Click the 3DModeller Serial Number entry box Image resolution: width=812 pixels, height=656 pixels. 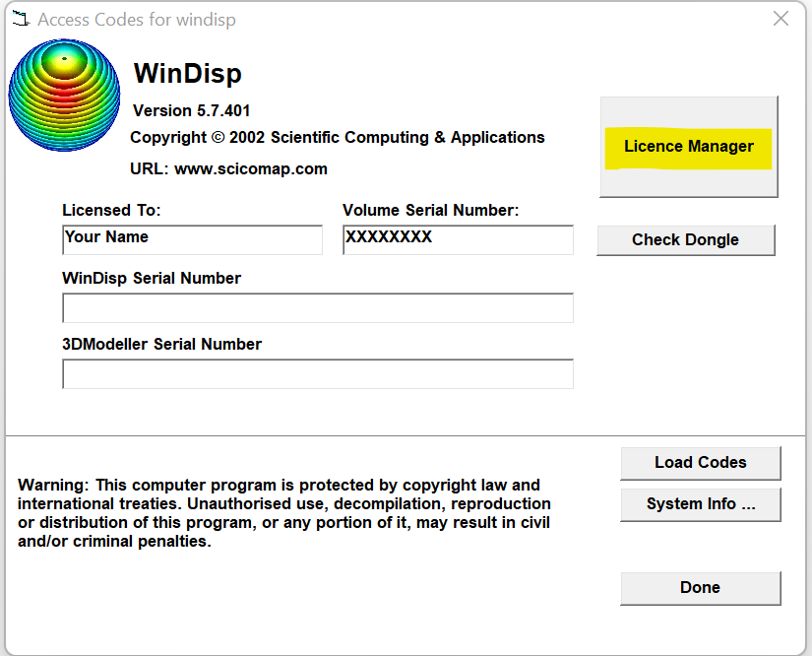point(317,373)
